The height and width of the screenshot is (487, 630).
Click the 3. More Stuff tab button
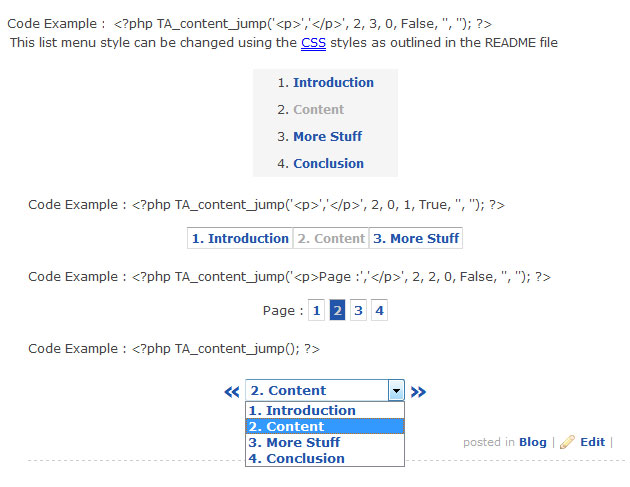[x=416, y=238]
